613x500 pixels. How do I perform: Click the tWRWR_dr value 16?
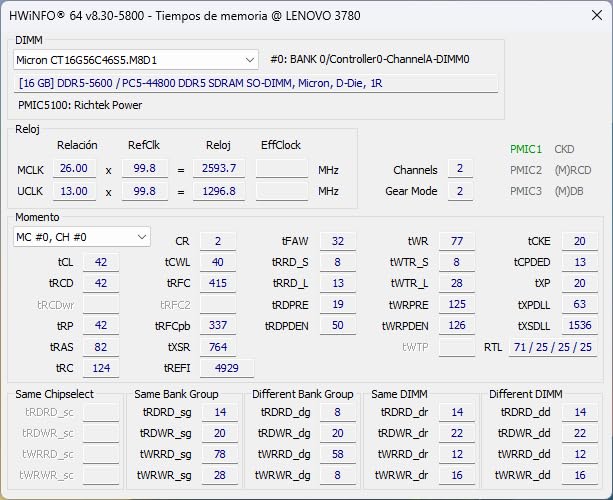coord(457,475)
